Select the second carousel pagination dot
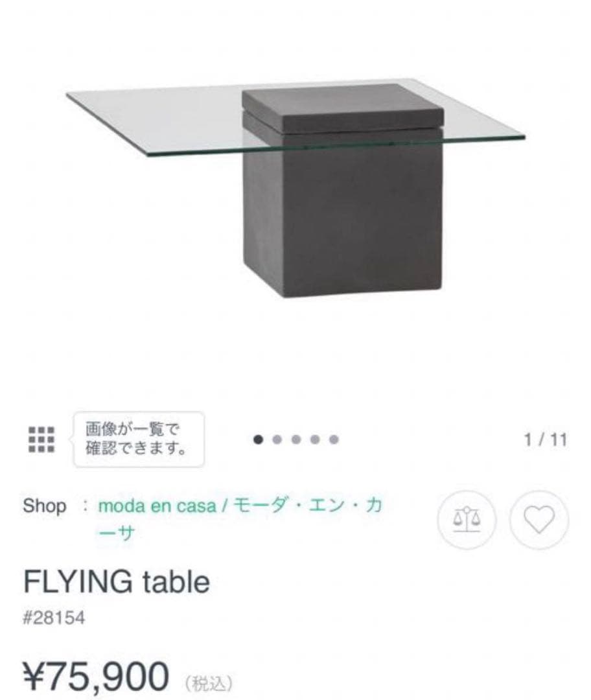Image resolution: width=591 pixels, height=700 pixels. click(x=278, y=439)
